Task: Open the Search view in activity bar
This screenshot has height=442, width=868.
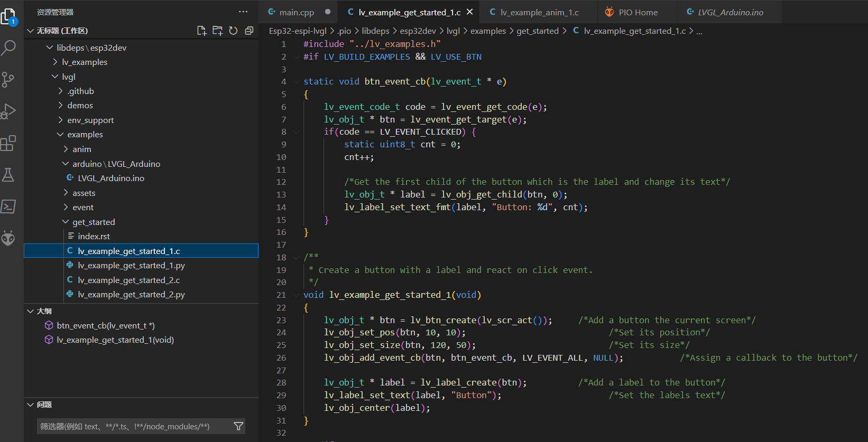Action: 9,48
